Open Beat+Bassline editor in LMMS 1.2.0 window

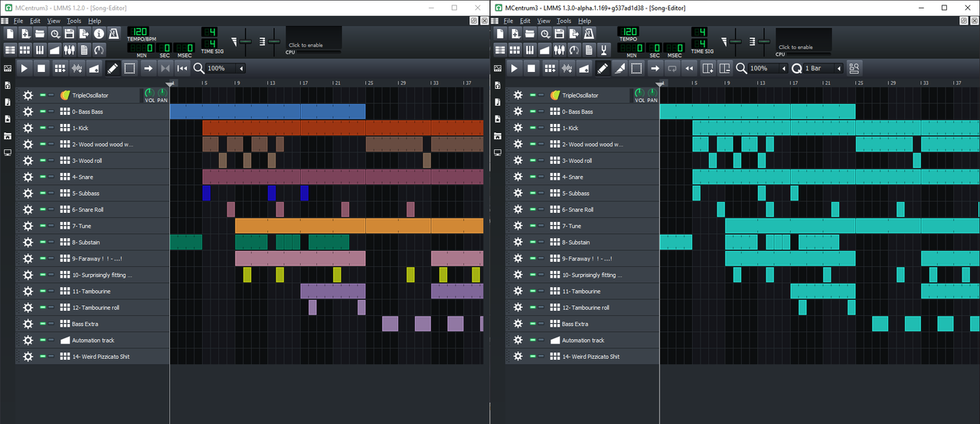(x=25, y=50)
